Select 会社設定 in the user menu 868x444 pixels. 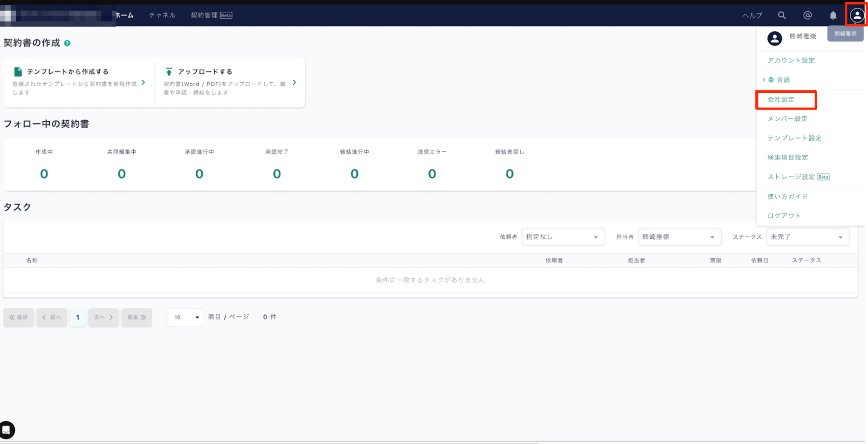click(781, 100)
